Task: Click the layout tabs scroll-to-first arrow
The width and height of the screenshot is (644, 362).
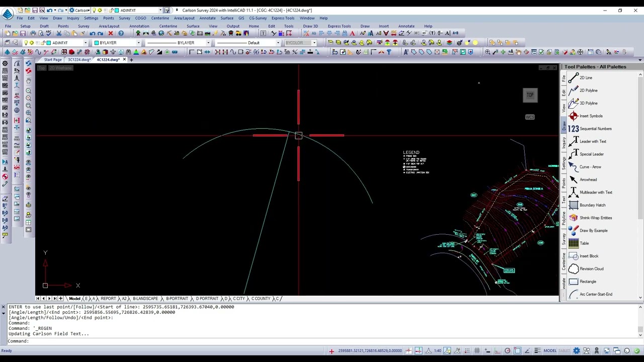Action: [38, 299]
